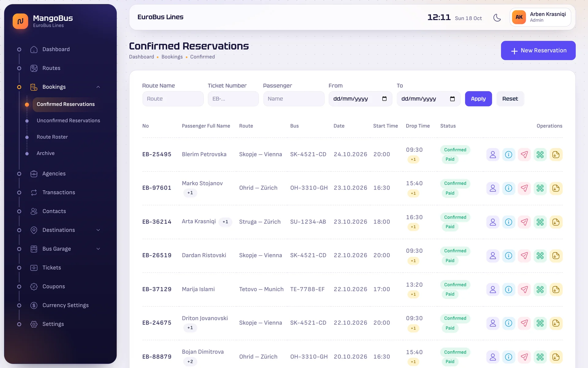Apply the reservation filters
Screen dimensions: 588x368
point(478,99)
